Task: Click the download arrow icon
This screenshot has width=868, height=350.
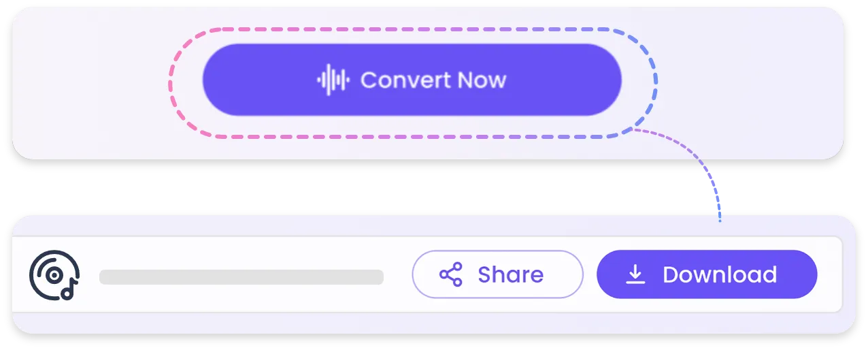Action: coord(635,274)
